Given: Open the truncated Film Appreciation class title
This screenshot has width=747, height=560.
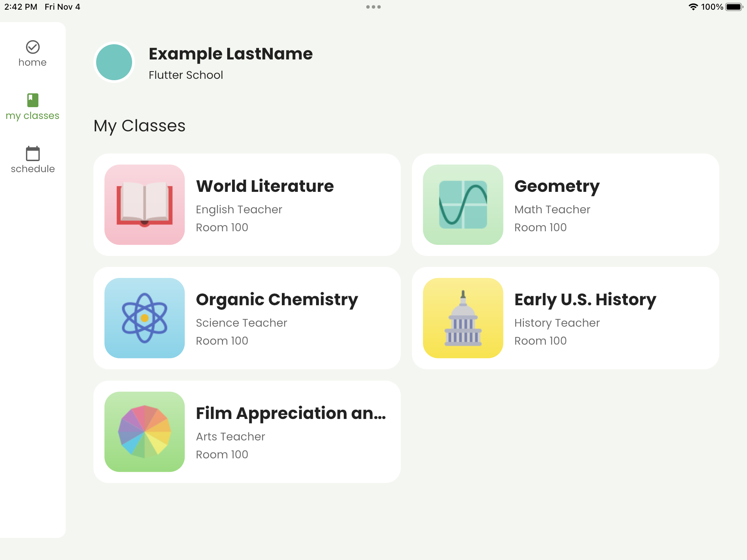Looking at the screenshot, I should (x=291, y=413).
